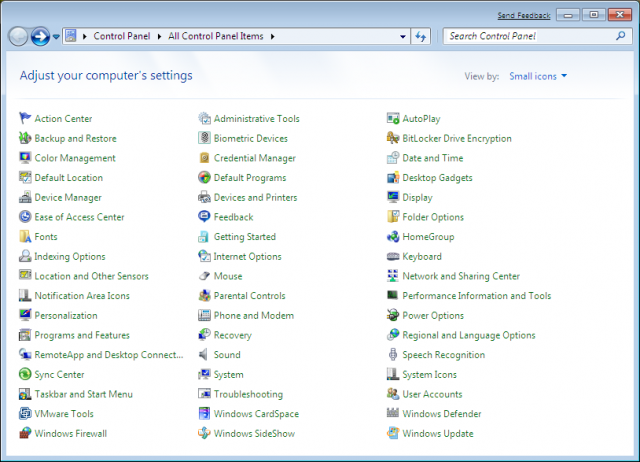Expand the arrow before Control Panel breadcrumb
Image resolution: width=640 pixels, height=462 pixels.
point(85,36)
